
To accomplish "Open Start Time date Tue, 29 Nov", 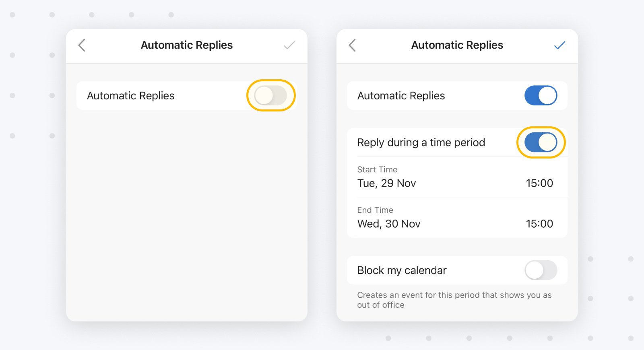I will point(386,183).
